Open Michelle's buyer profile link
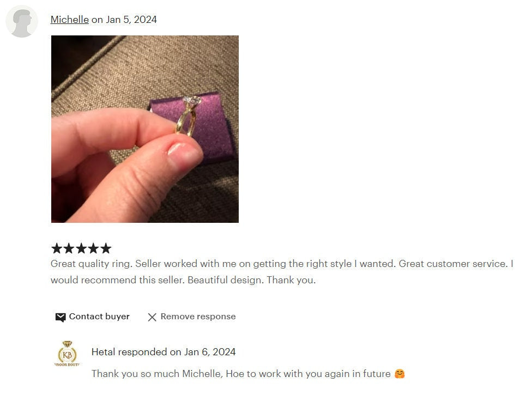 70,20
